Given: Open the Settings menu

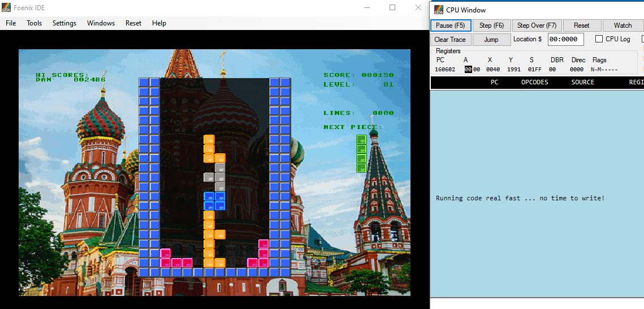Looking at the screenshot, I should click(x=64, y=23).
